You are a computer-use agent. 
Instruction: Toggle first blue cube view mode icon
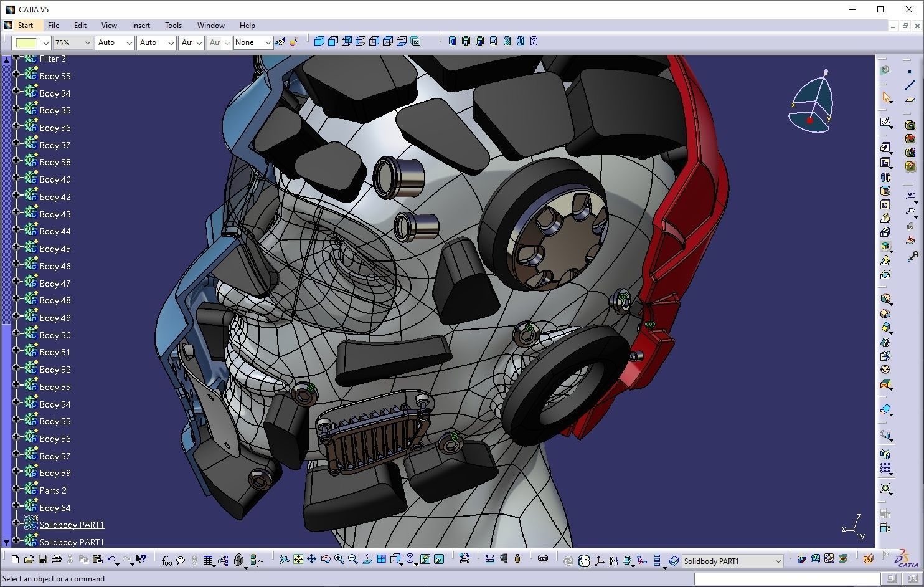tap(319, 41)
